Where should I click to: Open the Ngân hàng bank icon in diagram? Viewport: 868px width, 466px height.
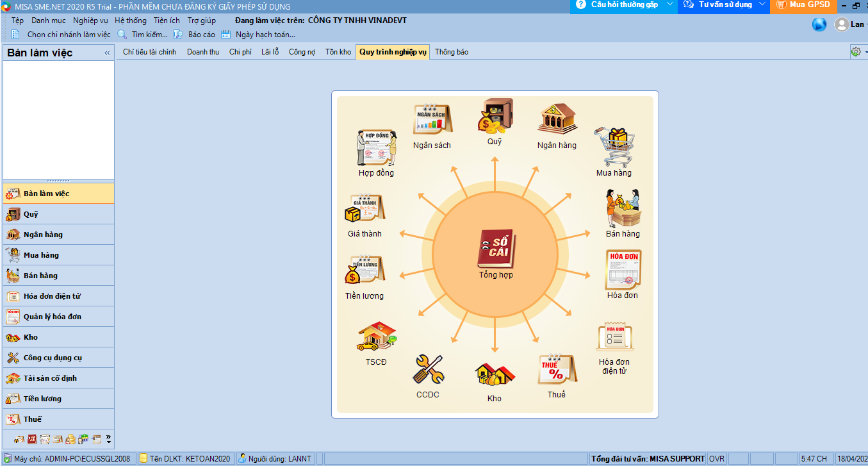point(557,119)
